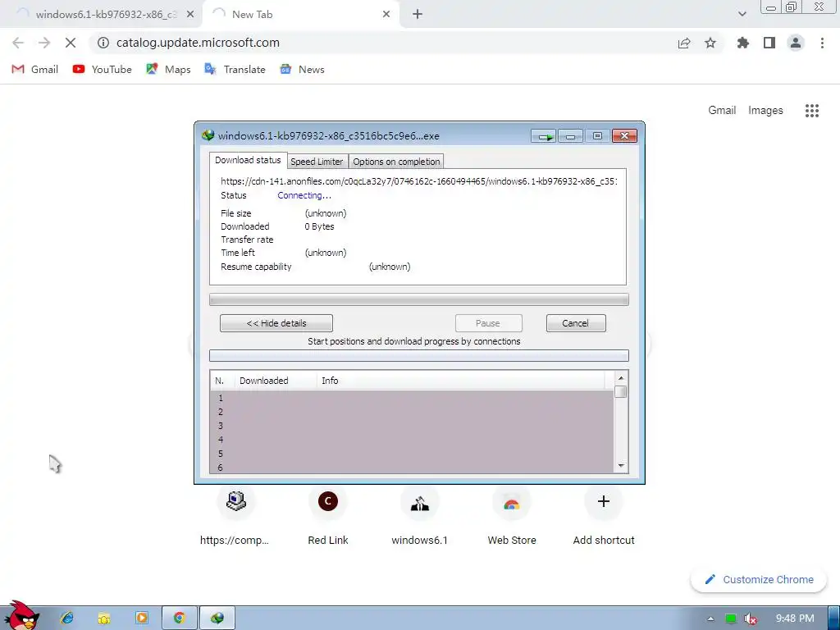Open the Web Store shortcut
This screenshot has height=630, width=840.
(x=512, y=514)
